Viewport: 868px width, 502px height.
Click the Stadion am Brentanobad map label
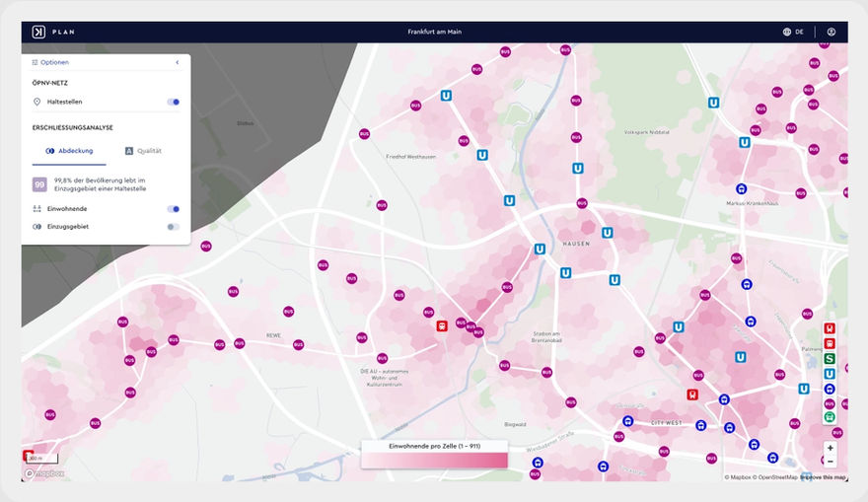(x=546, y=337)
